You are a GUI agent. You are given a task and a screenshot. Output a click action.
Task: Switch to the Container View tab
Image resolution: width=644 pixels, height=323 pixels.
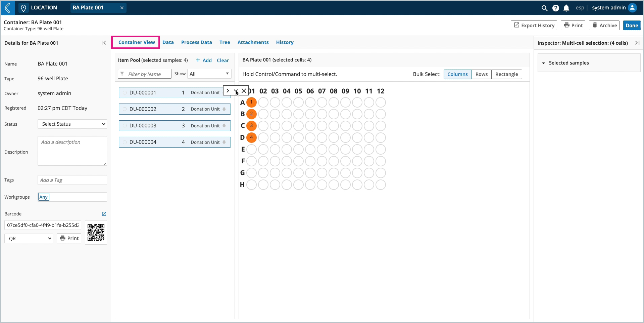[x=137, y=42]
